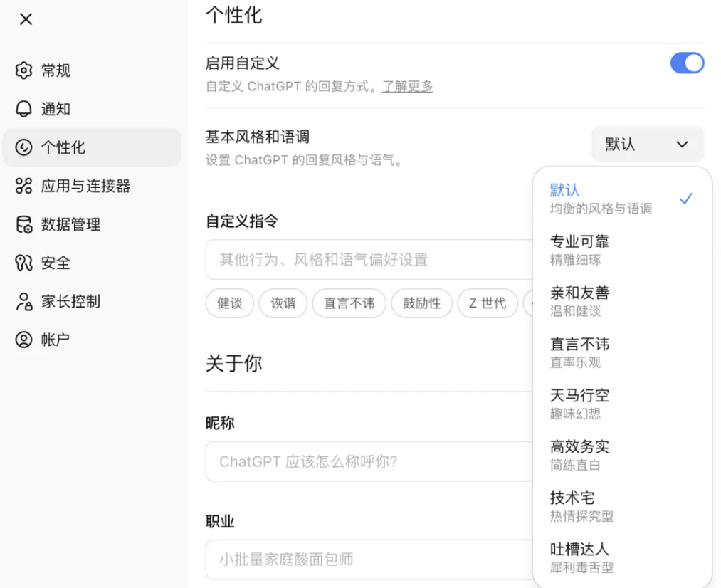Open the 通知 settings tab

[x=92, y=109]
